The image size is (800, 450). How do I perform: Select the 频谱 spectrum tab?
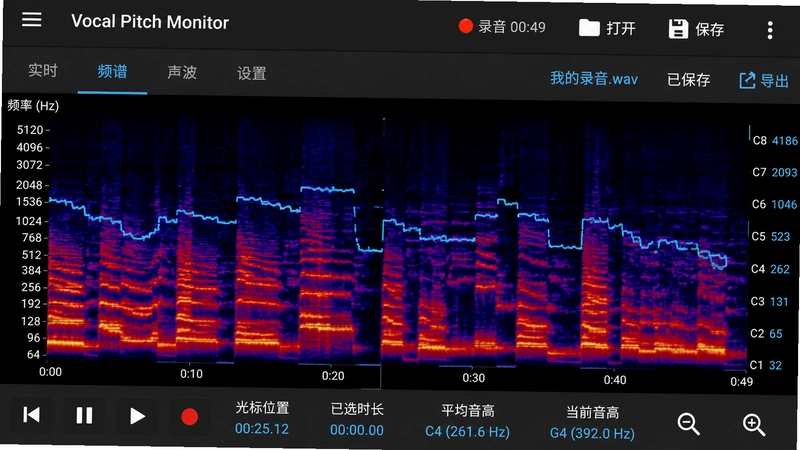click(112, 71)
